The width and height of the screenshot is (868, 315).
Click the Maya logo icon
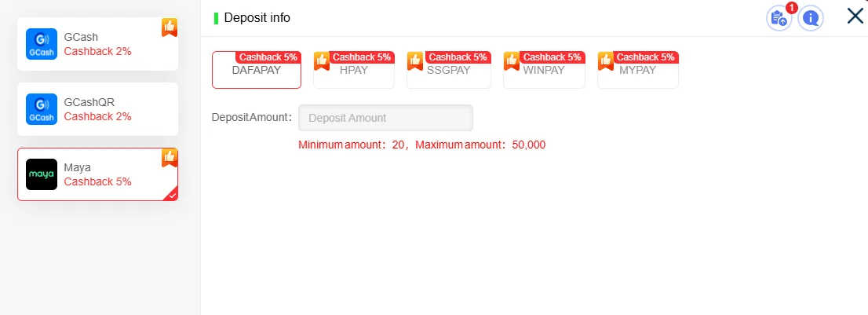coord(42,174)
